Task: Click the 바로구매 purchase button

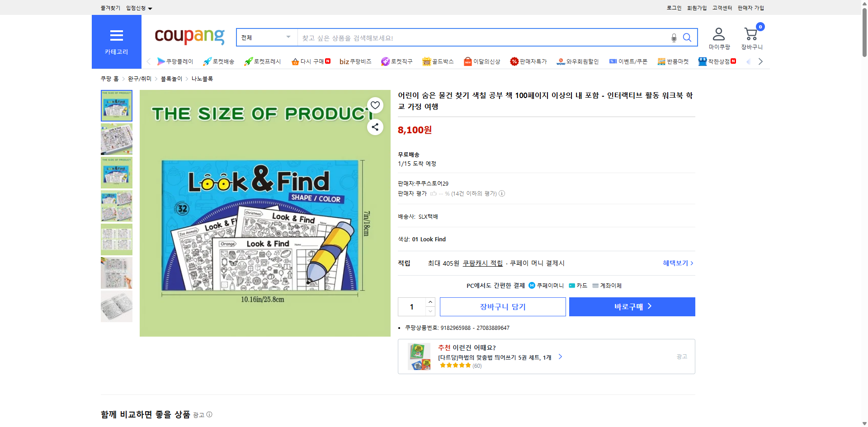Action: (632, 306)
